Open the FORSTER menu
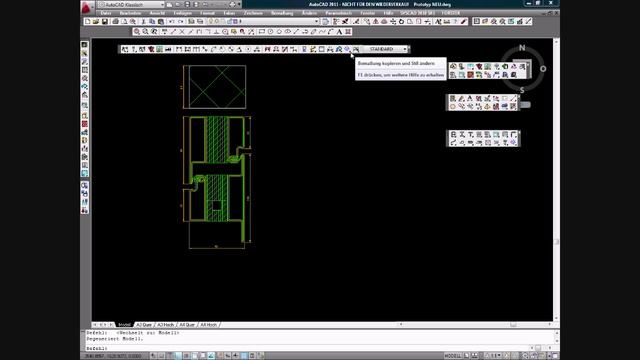The image size is (640, 360). [x=451, y=13]
